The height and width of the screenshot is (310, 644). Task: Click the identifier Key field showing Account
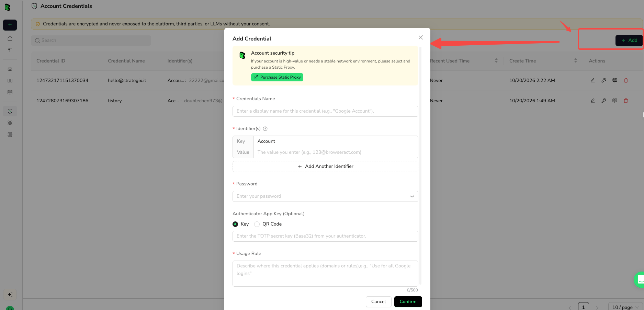(x=336, y=141)
